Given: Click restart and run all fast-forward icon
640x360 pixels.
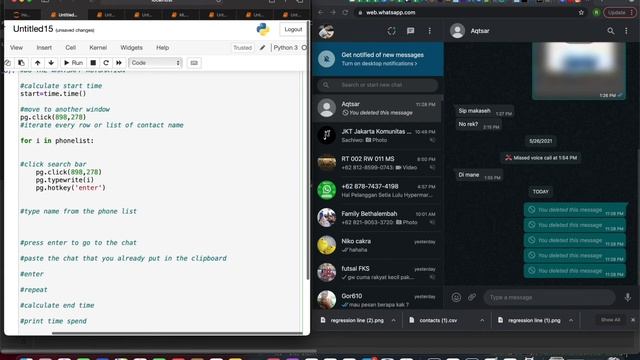Looking at the screenshot, I should tap(119, 63).
